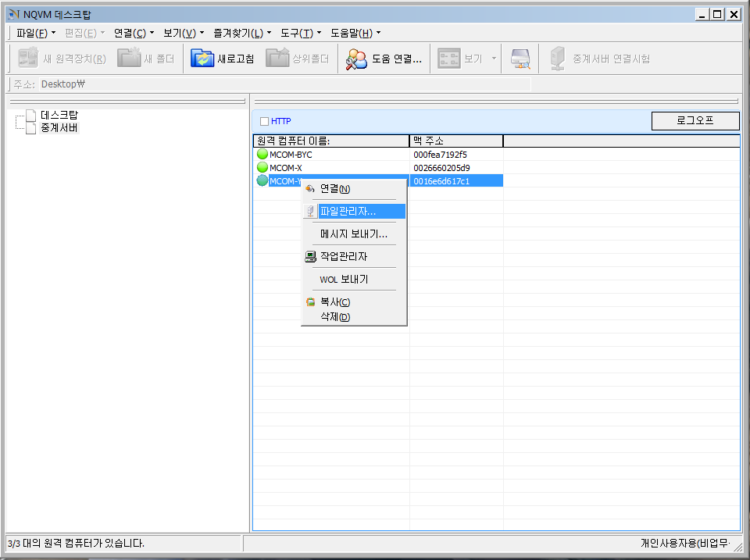Viewport: 750px width, 560px height.
Task: Select 중계서버 in the tree
Action: [59, 128]
